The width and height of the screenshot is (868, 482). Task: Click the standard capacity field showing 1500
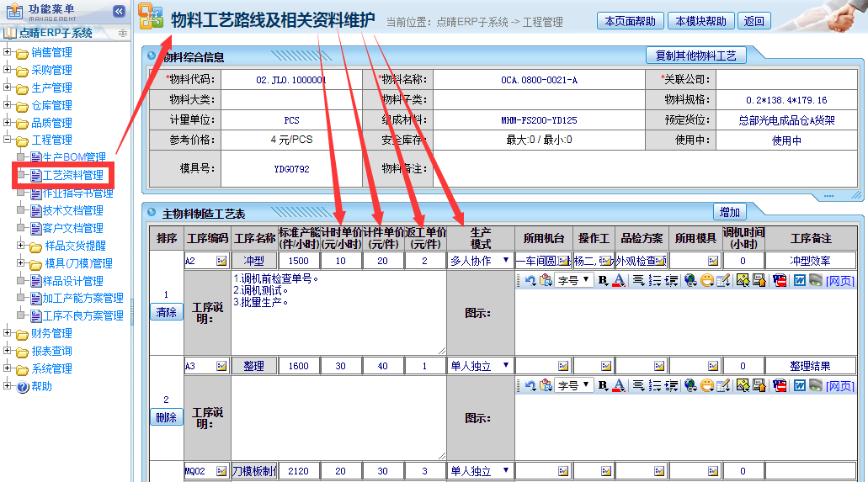point(298,262)
